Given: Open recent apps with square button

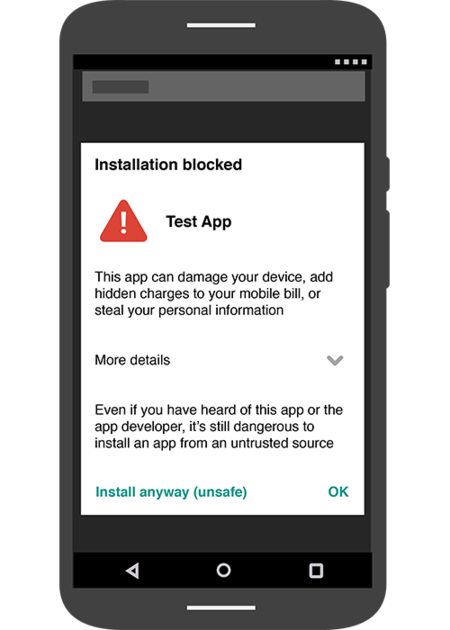Looking at the screenshot, I should pyautogui.click(x=316, y=571).
